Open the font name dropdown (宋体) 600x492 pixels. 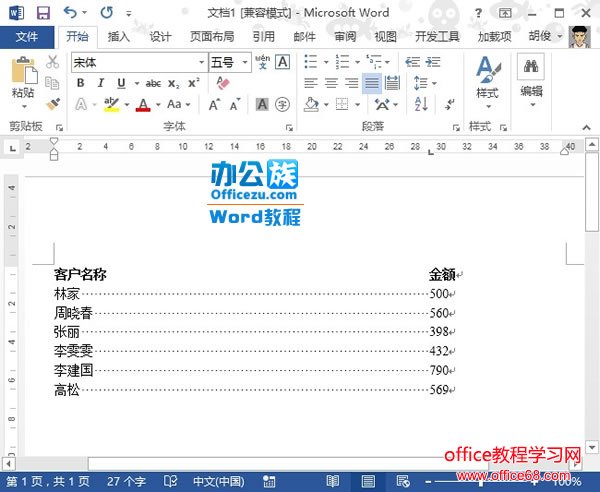[201, 62]
